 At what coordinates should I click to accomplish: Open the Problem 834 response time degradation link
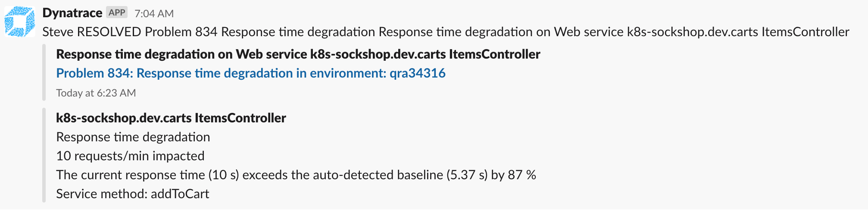[x=250, y=73]
